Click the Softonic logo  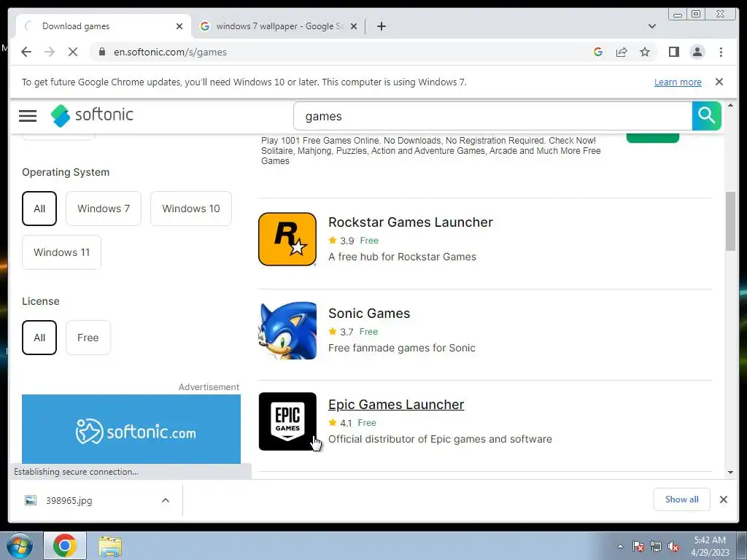(92, 115)
